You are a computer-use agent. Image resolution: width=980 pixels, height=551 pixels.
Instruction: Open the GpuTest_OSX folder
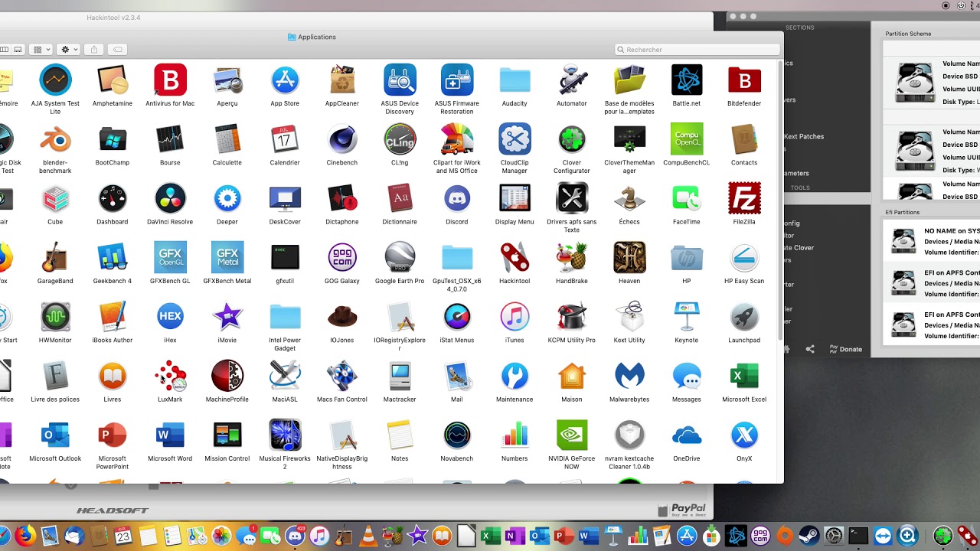(457, 258)
